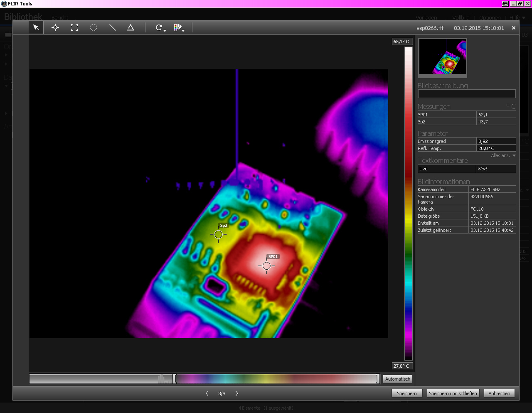The image size is (532, 413).
Task: Click the file name esp8266.fff
Action: [430, 28]
